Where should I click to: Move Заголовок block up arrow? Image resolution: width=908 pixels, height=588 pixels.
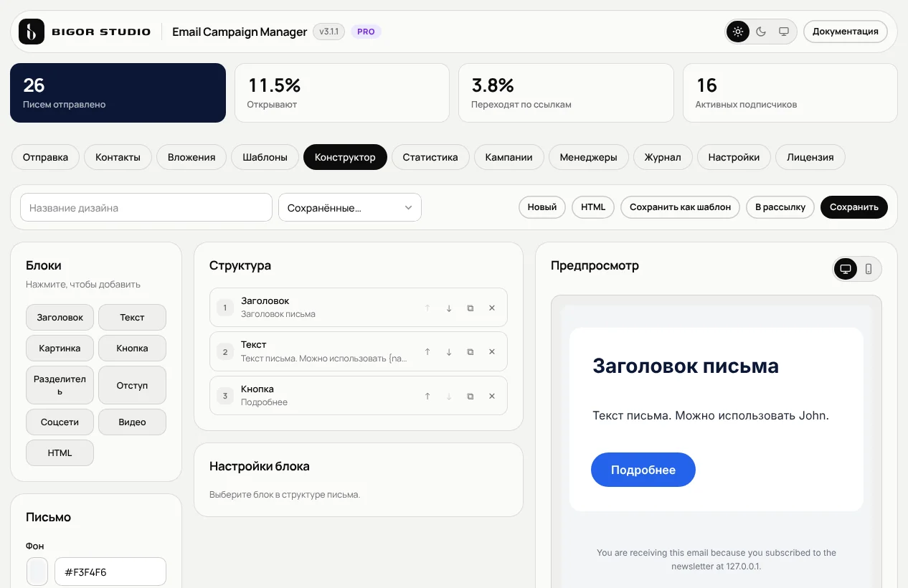(x=427, y=308)
